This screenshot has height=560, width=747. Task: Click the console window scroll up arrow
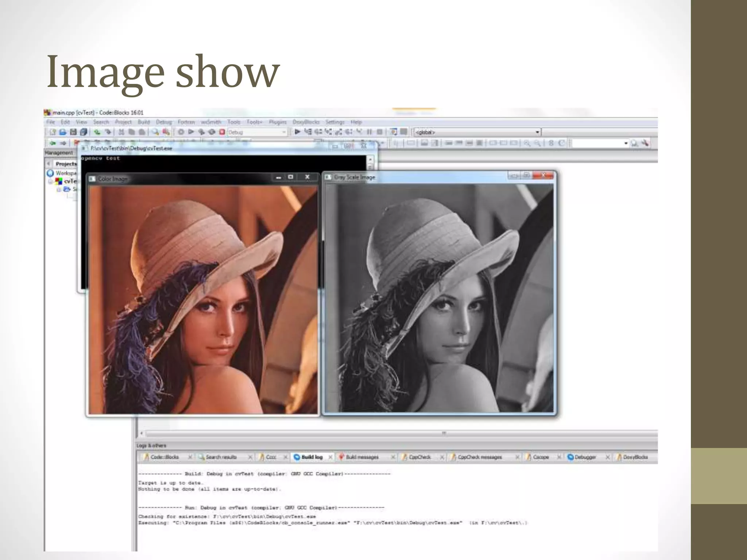coord(370,159)
